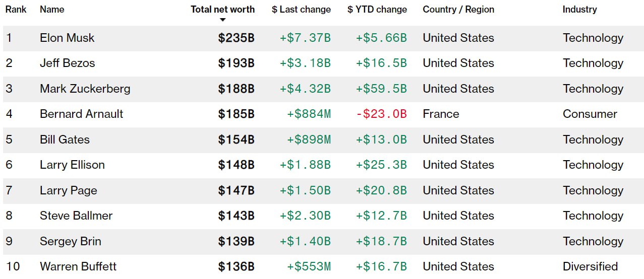Click the sort arrow under Total net worth
This screenshot has height=279, width=644.
coord(222,20)
